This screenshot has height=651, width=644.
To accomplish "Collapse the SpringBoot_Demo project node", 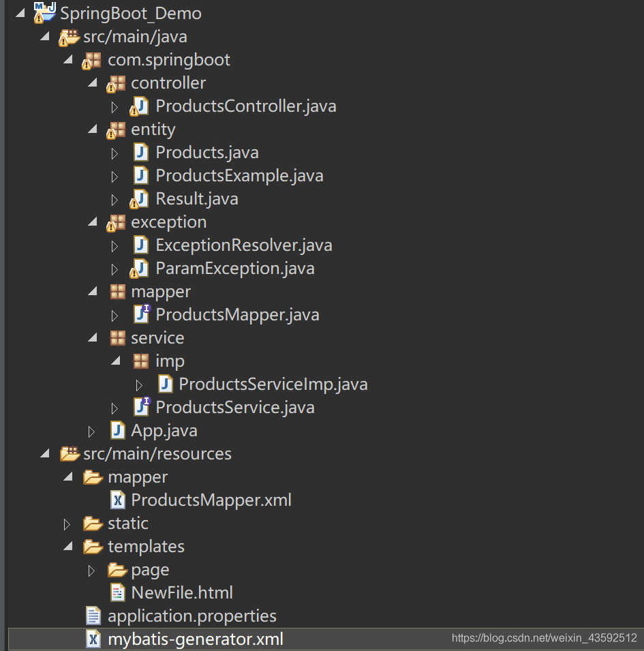I will [20, 13].
